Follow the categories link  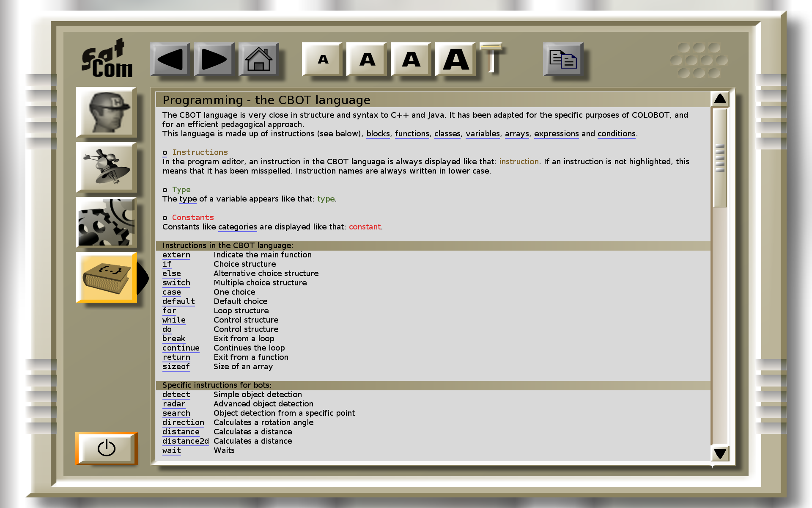pyautogui.click(x=237, y=227)
